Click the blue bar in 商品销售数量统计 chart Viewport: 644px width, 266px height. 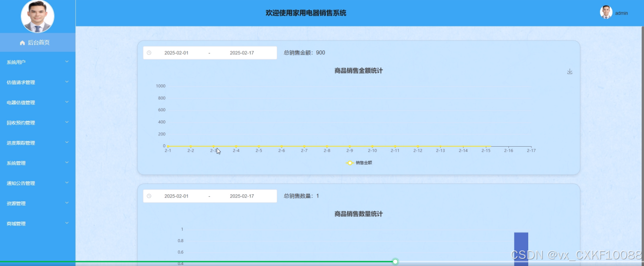[521, 249]
